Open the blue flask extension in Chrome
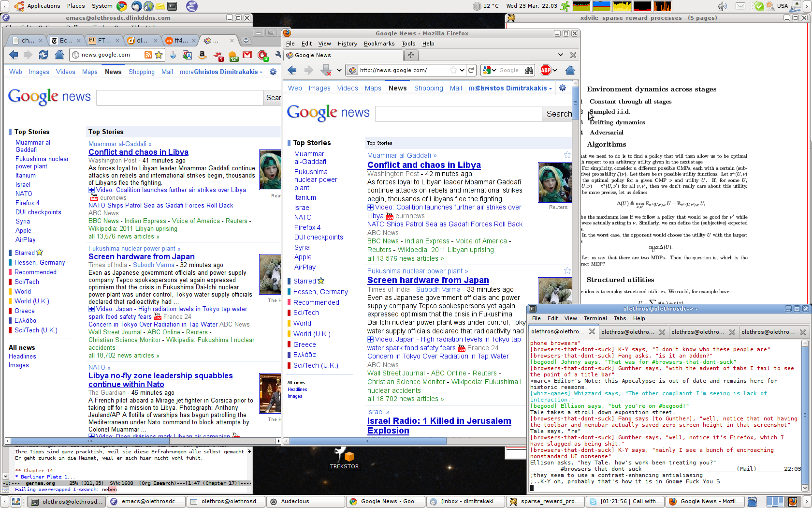The width and height of the screenshot is (812, 508). tap(173, 55)
